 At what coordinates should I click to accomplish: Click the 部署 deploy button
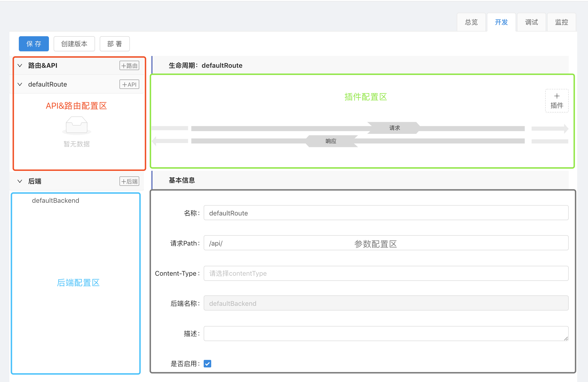point(115,44)
